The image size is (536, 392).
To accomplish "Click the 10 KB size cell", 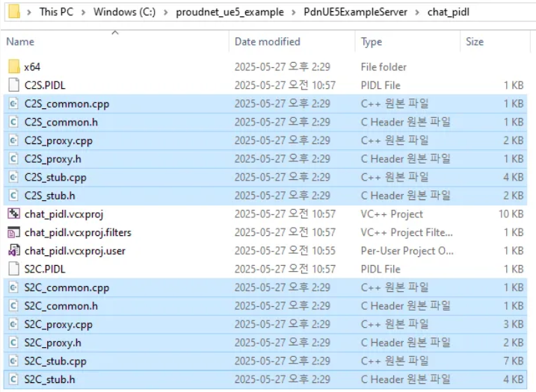I will [511, 214].
